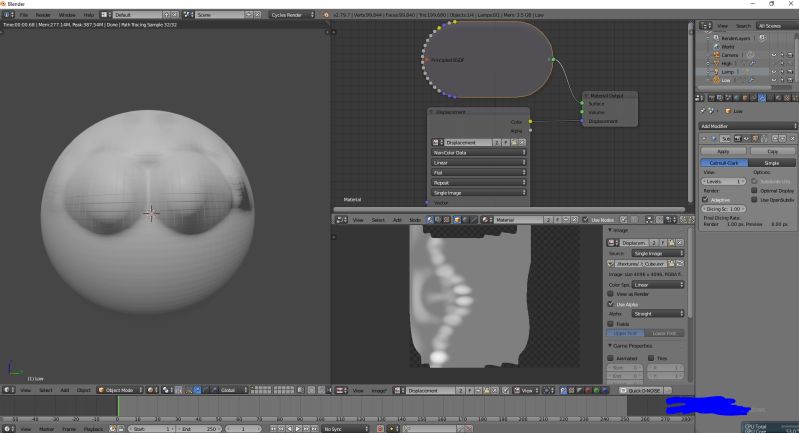Select compositing nodes tree type icon
This screenshot has height=433, width=799.
438,220
